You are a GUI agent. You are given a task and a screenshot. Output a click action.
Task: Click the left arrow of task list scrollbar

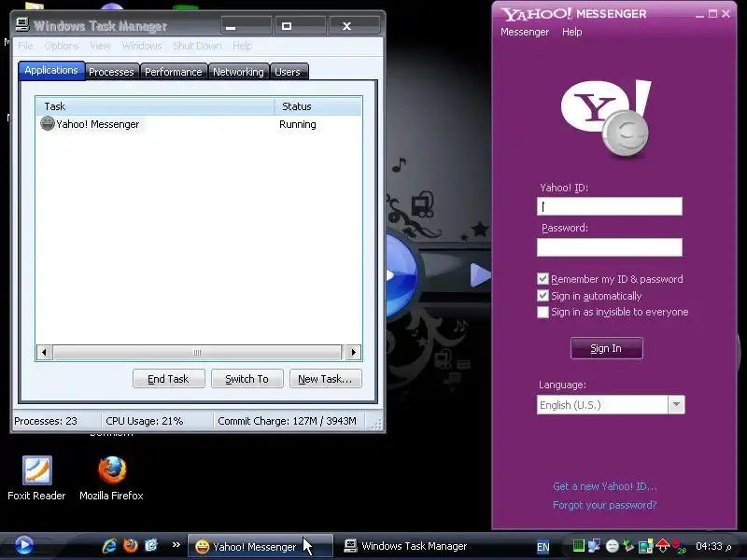click(44, 353)
